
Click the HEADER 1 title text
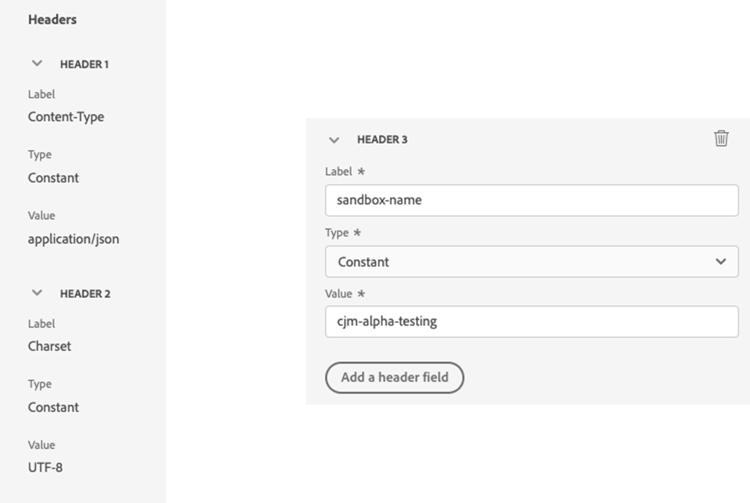84,64
